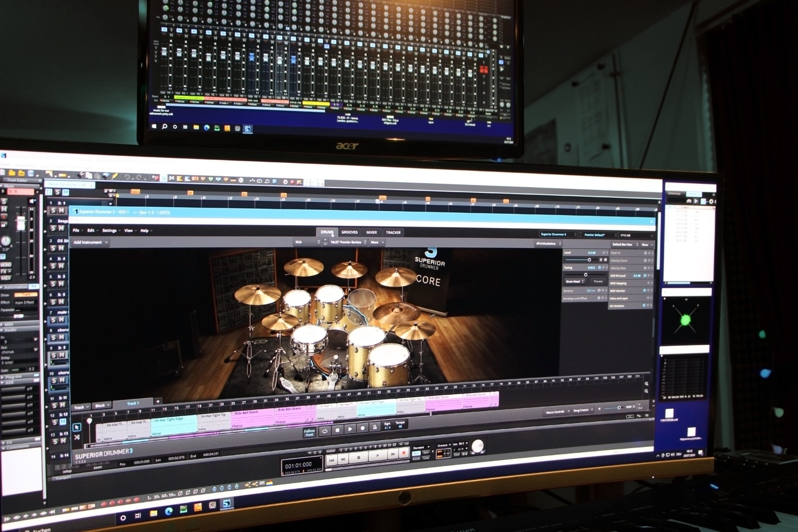Screen dimensions: 798x532
Task: Select the scissors tool in song track
Action: point(77,437)
